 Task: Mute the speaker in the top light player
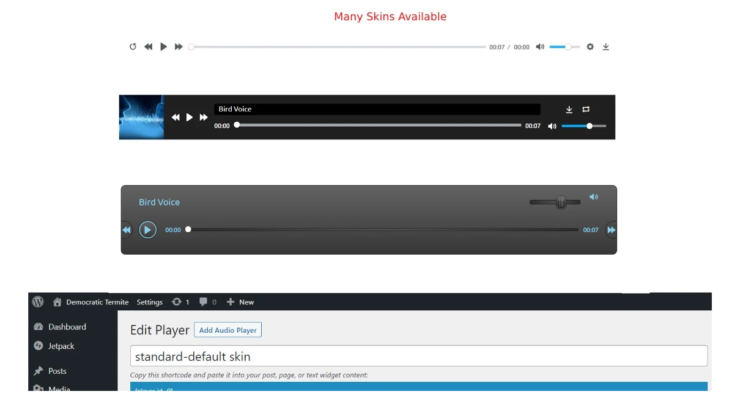pos(540,47)
